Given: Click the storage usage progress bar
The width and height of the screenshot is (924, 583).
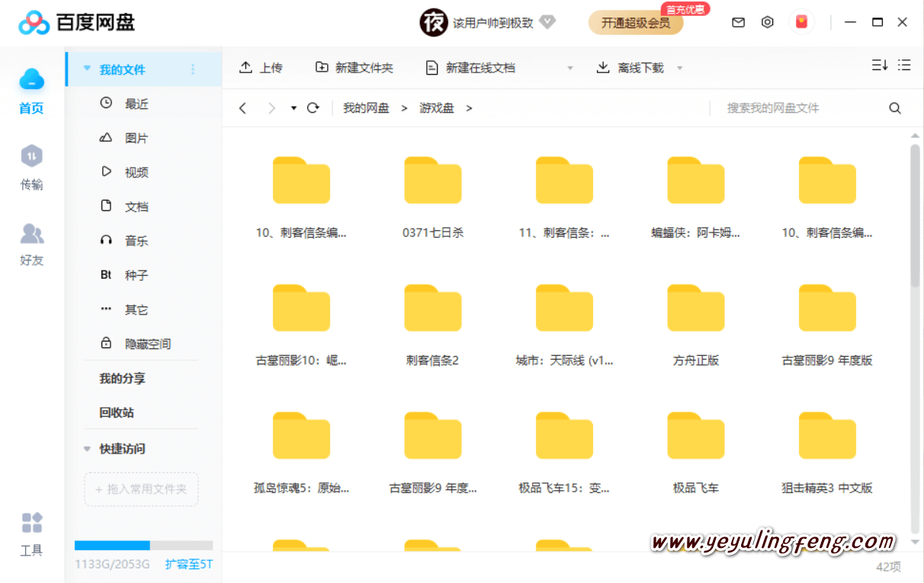Looking at the screenshot, I should click(x=143, y=546).
